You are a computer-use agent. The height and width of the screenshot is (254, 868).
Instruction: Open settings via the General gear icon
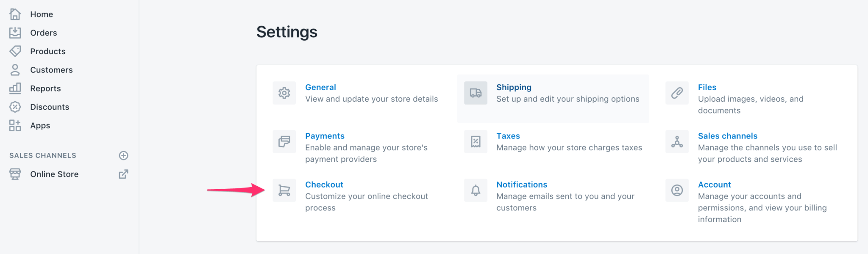click(284, 93)
